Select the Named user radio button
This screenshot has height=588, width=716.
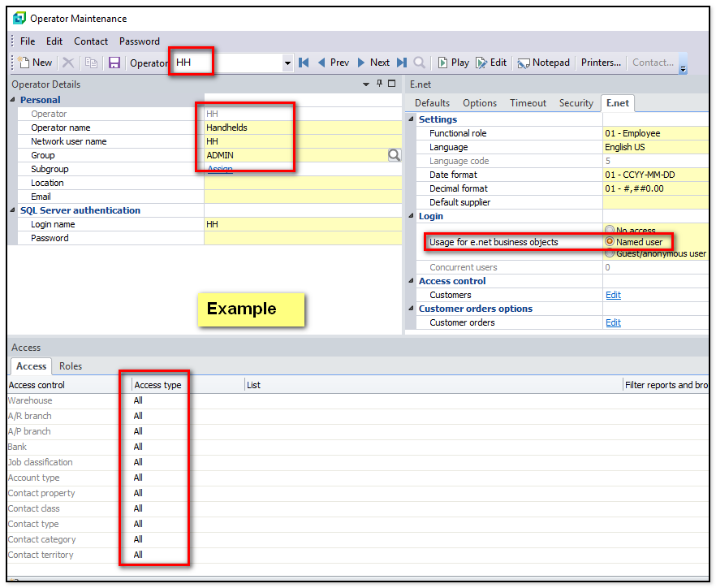pos(610,242)
